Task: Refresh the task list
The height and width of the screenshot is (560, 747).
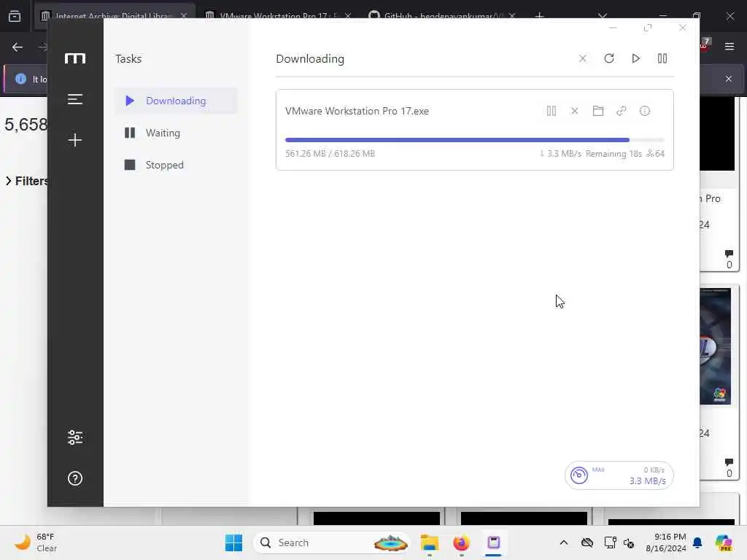Action: pyautogui.click(x=609, y=58)
